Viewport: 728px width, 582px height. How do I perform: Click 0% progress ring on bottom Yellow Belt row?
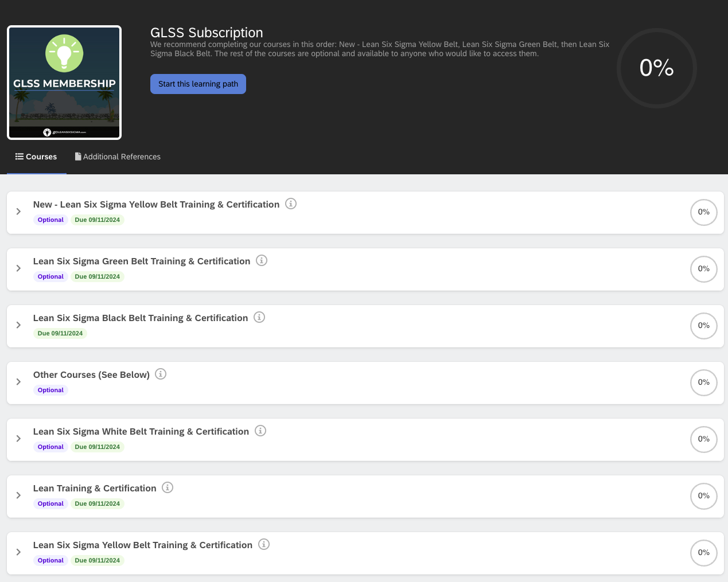[x=704, y=553]
